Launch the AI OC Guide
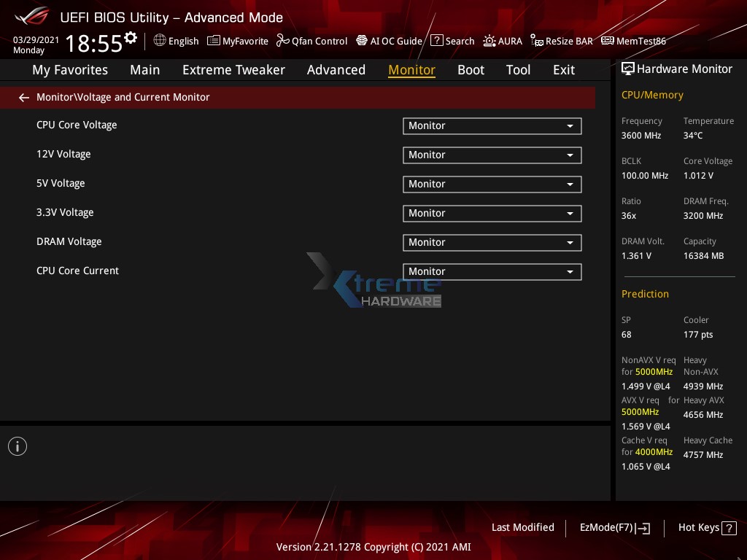 (x=389, y=41)
